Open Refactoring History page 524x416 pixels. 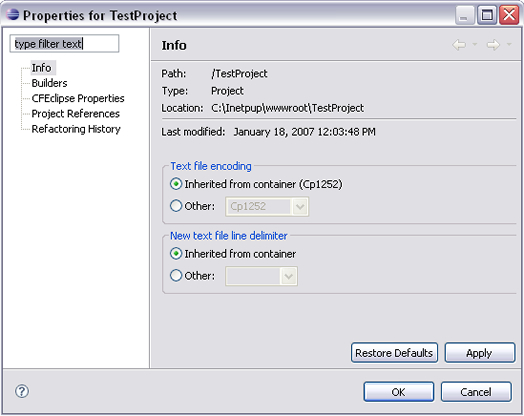coord(76,129)
